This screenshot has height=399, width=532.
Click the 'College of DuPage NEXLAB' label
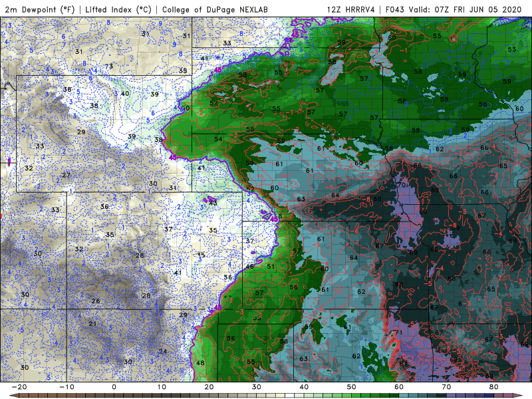215,9
